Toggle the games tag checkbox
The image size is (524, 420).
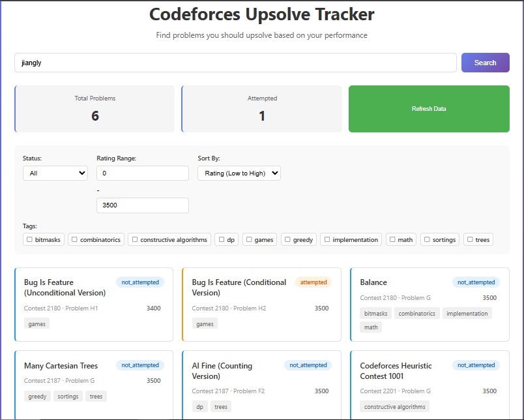tap(249, 239)
